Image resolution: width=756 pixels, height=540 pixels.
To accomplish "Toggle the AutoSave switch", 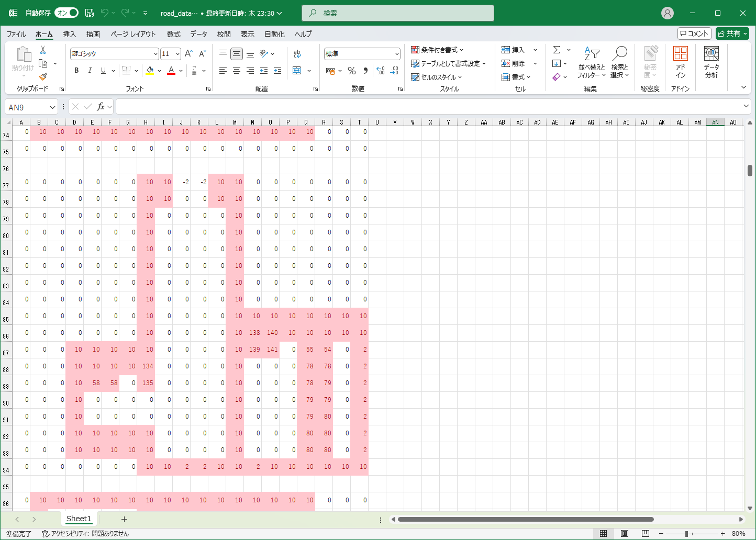I will 66,13.
